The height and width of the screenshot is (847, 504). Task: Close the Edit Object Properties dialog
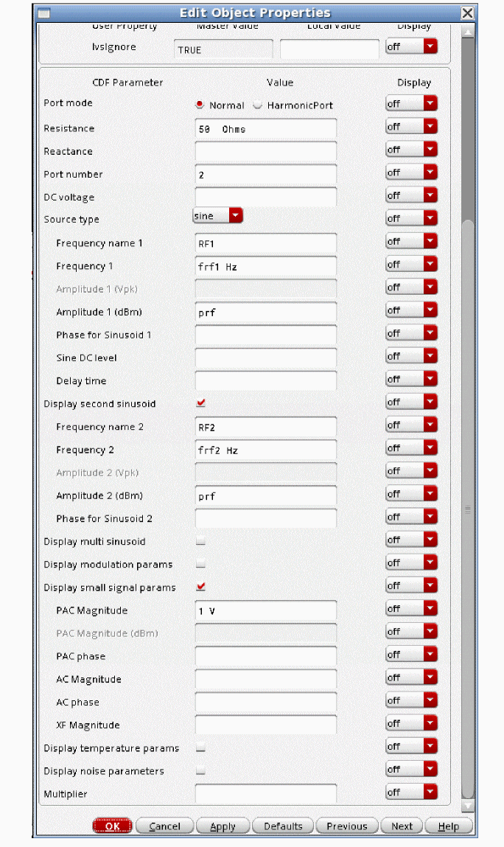pos(467,13)
